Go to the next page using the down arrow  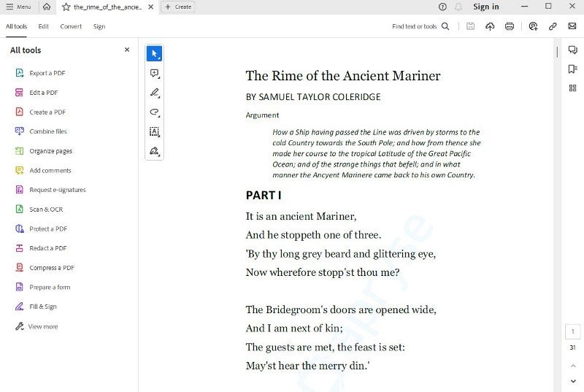[x=573, y=381]
